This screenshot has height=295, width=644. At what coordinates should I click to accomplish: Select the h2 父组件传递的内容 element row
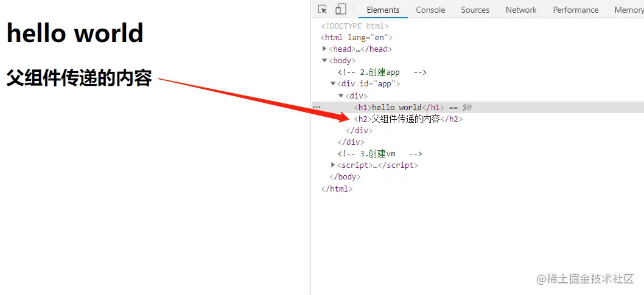pyautogui.click(x=408, y=119)
